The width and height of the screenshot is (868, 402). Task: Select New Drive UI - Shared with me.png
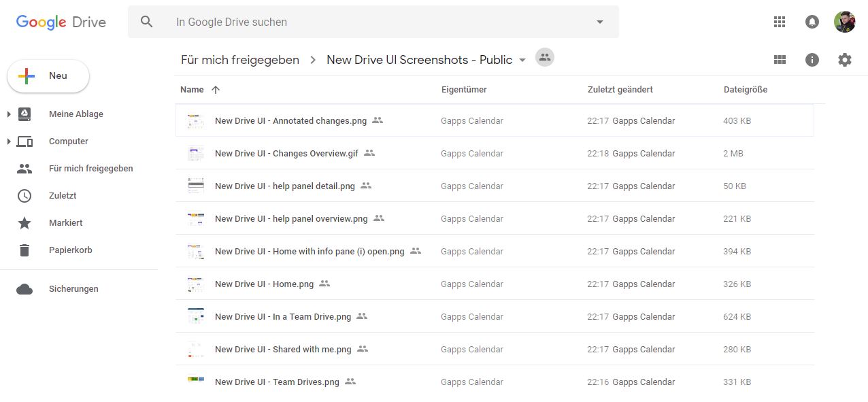(x=283, y=349)
